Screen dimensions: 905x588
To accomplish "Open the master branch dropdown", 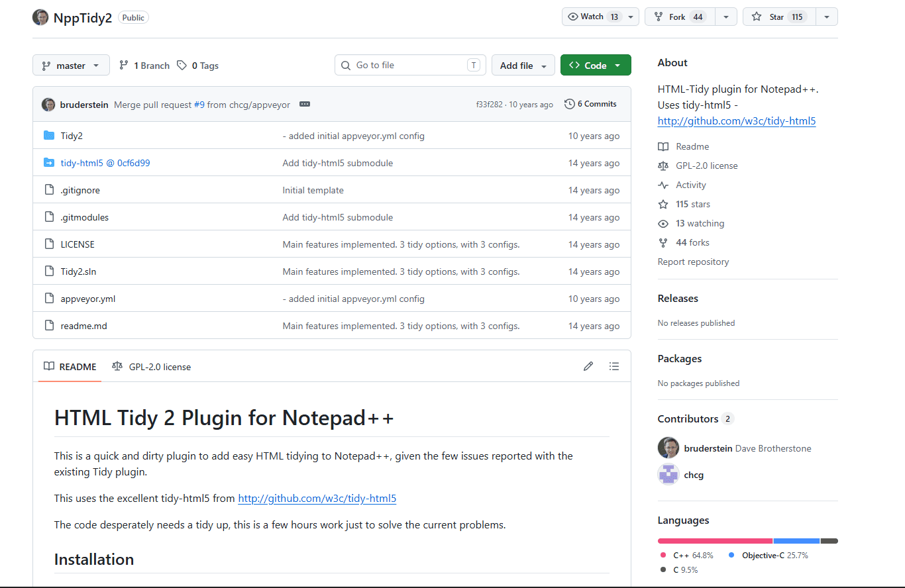I will 71,66.
